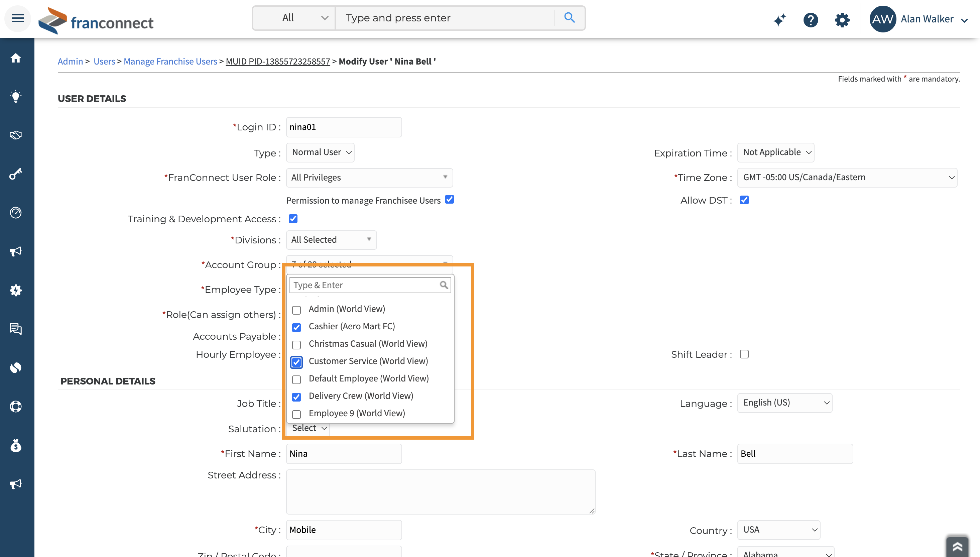Click the handshake icon in sidebar
This screenshot has height=557, width=980.
[x=16, y=135]
